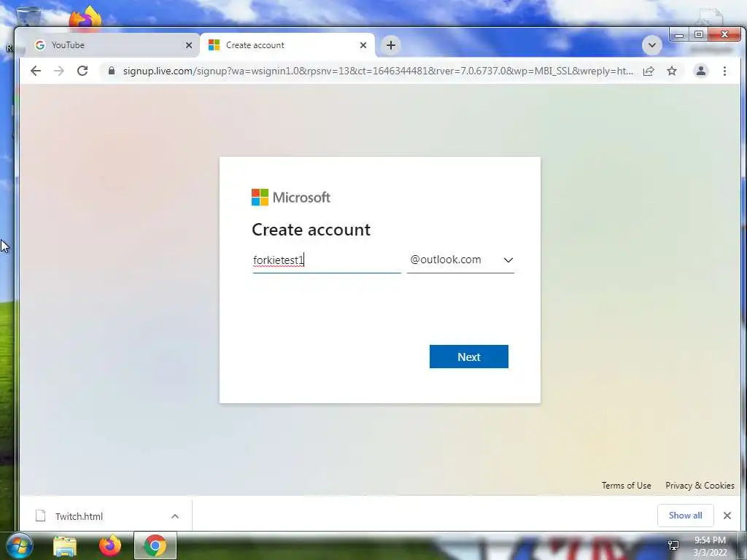Image resolution: width=747 pixels, height=560 pixels.
Task: Go back using the browser back arrow
Action: (x=36, y=71)
